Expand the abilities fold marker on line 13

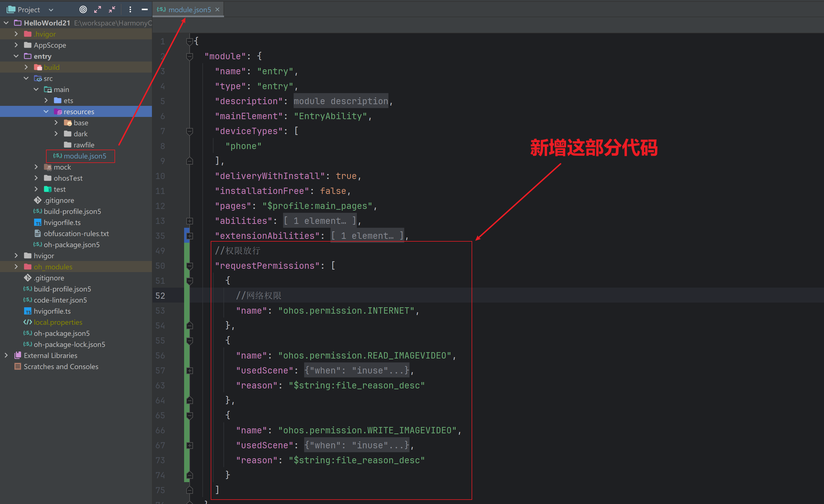tap(190, 221)
